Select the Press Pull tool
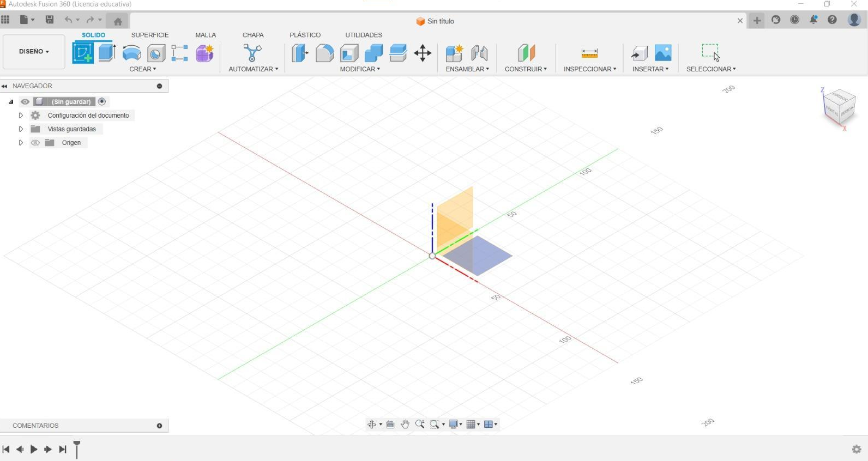868x461 pixels. coord(300,53)
